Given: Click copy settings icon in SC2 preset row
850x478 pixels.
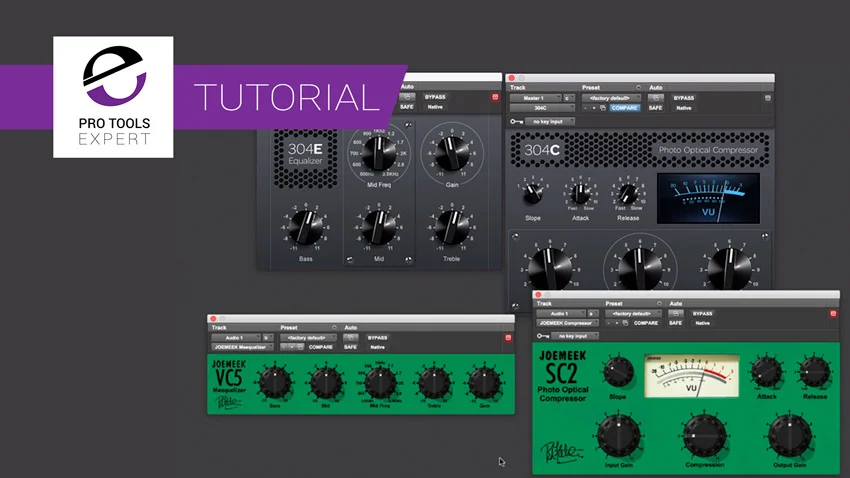Looking at the screenshot, I should (x=625, y=323).
